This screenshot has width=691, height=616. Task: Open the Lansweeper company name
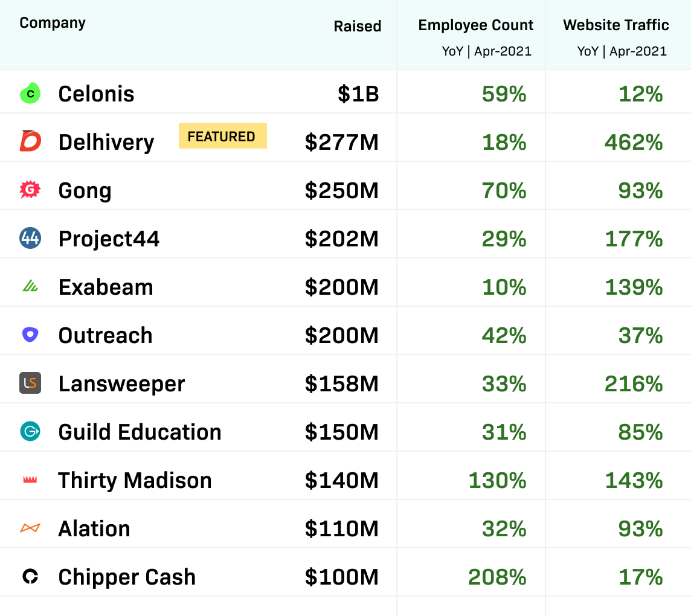click(x=121, y=383)
